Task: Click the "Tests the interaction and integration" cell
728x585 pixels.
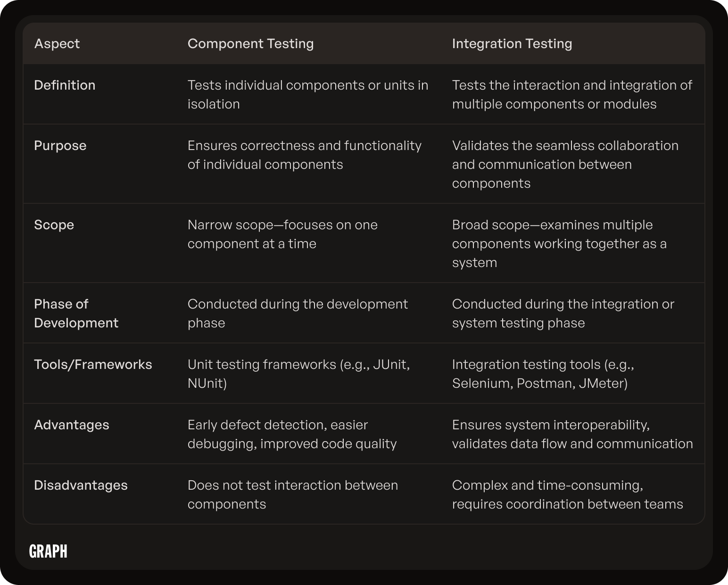Action: coord(572,94)
